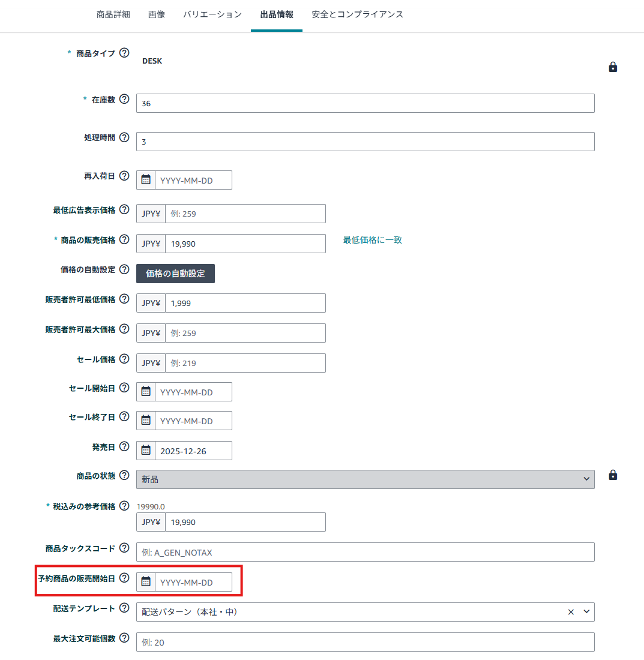
Task: Open calendar picker for 再入荷日
Action: (146, 180)
